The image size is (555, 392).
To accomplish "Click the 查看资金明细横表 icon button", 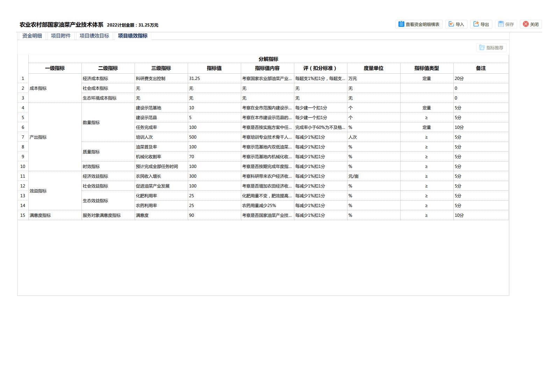I will click(x=401, y=24).
